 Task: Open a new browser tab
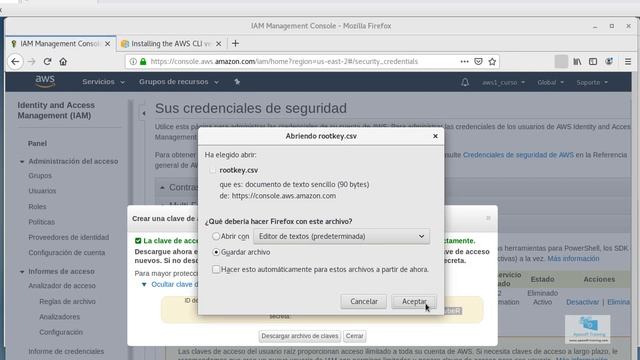point(235,43)
